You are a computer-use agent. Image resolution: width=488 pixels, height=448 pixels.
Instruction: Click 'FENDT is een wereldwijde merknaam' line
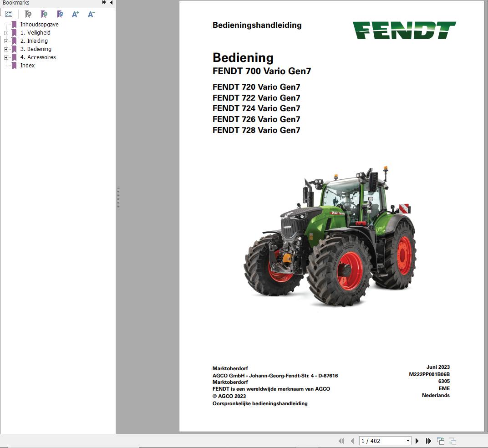coord(271,389)
